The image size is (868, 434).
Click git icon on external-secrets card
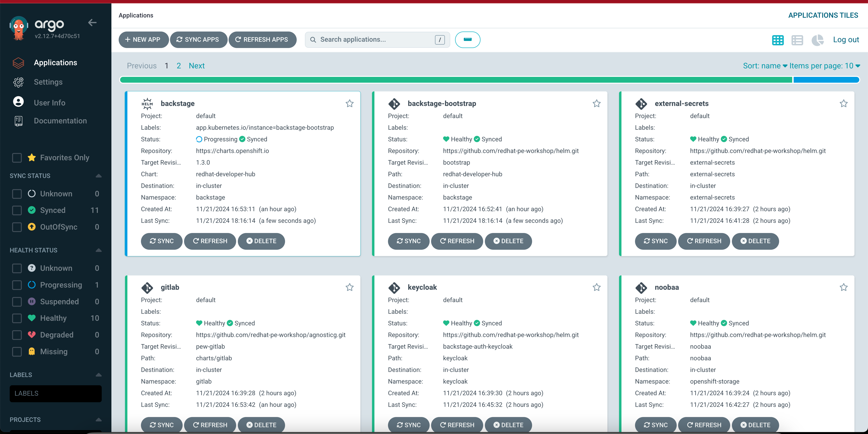point(641,104)
